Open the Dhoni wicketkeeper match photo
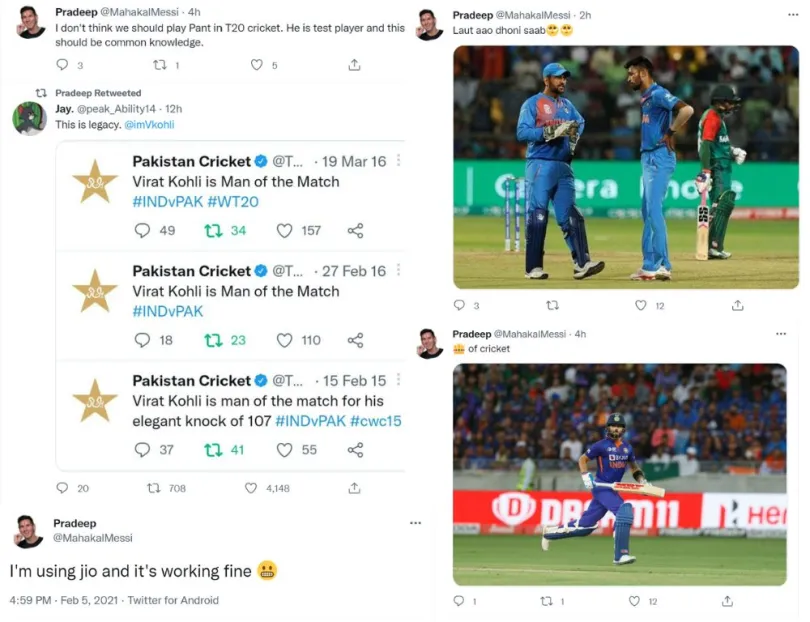 [x=626, y=167]
